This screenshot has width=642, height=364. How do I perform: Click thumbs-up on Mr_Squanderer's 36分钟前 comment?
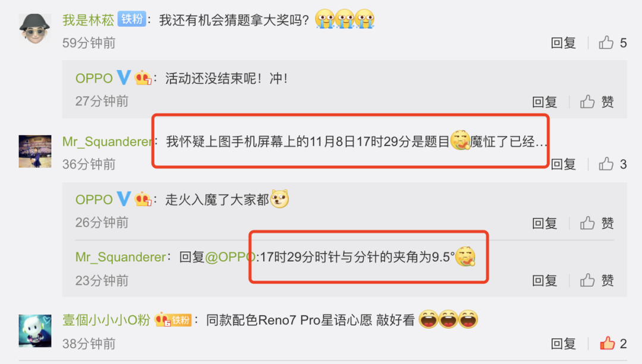(x=606, y=164)
